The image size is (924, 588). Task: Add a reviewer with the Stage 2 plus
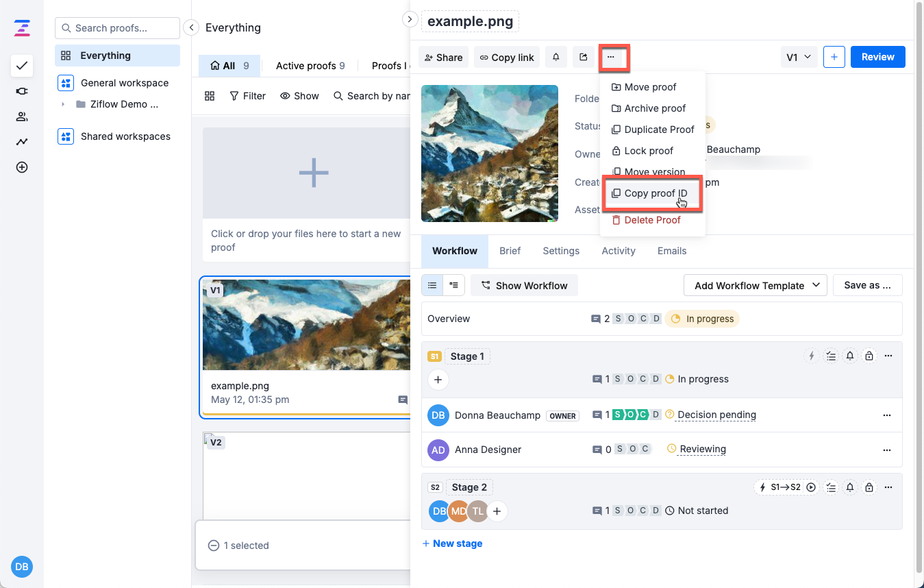click(497, 511)
